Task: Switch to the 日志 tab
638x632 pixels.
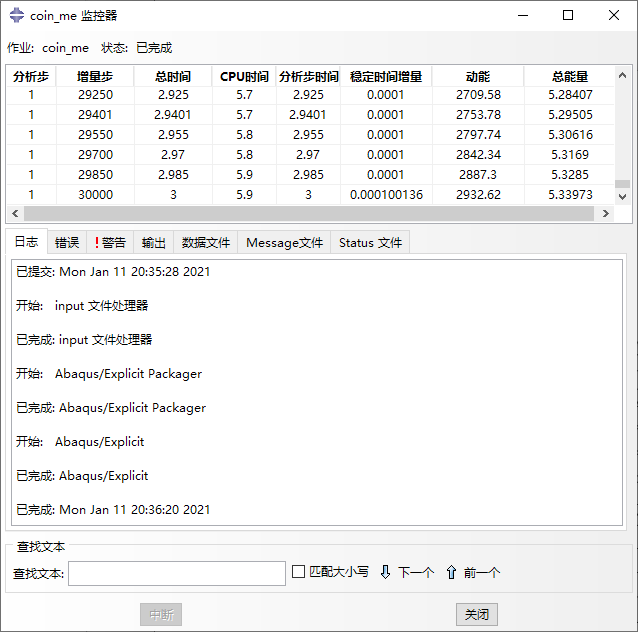Action: point(26,242)
